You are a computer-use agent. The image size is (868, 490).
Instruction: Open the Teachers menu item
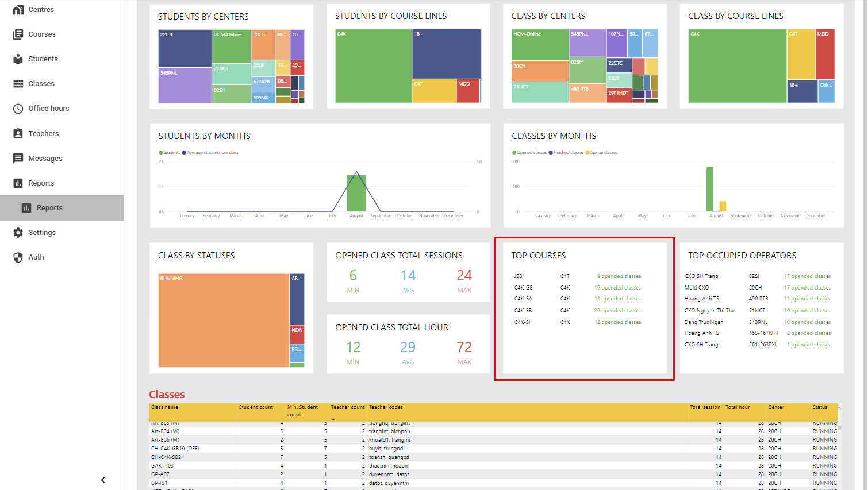[62, 133]
